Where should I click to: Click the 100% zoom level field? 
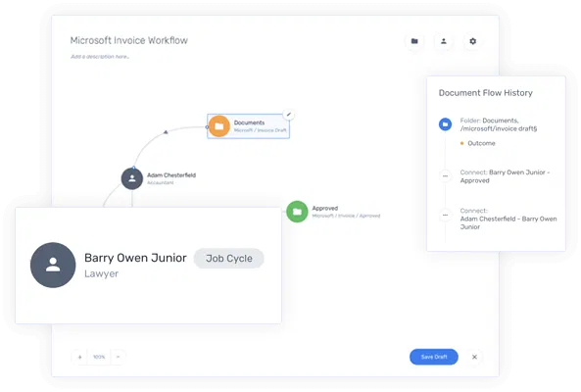(x=99, y=357)
